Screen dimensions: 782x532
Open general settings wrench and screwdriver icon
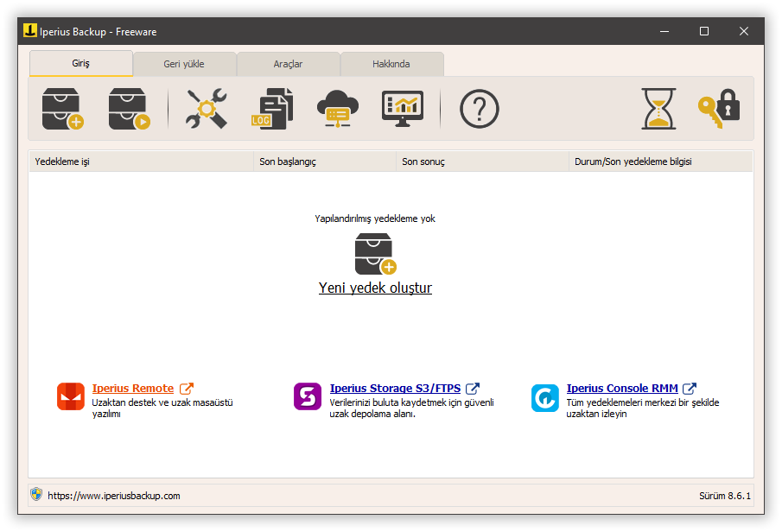click(207, 109)
